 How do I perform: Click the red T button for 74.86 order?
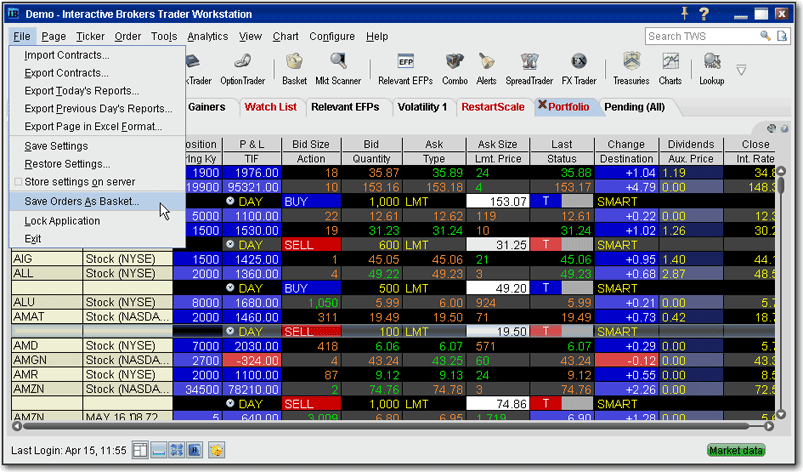pyautogui.click(x=545, y=404)
